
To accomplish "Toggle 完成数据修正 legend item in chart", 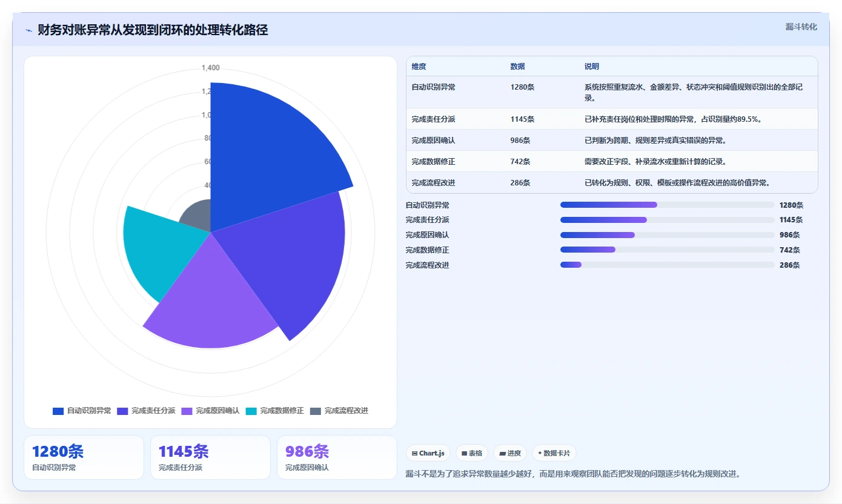I will [275, 411].
